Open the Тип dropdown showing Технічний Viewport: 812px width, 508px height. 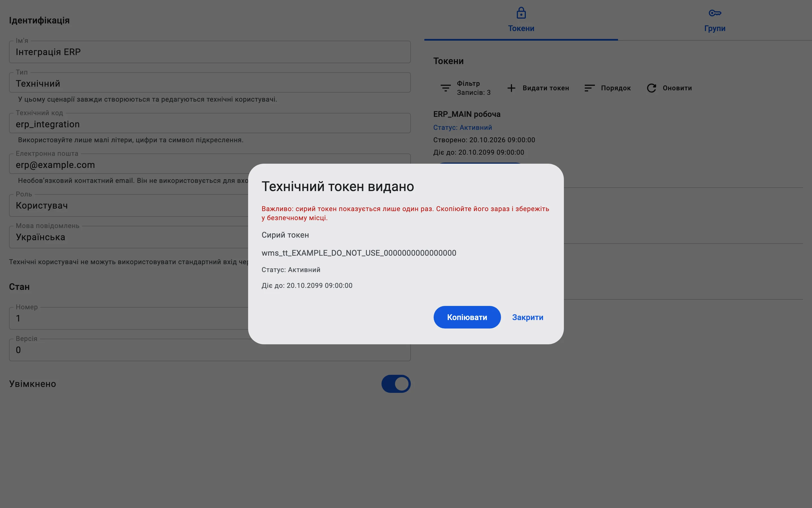pos(210,83)
